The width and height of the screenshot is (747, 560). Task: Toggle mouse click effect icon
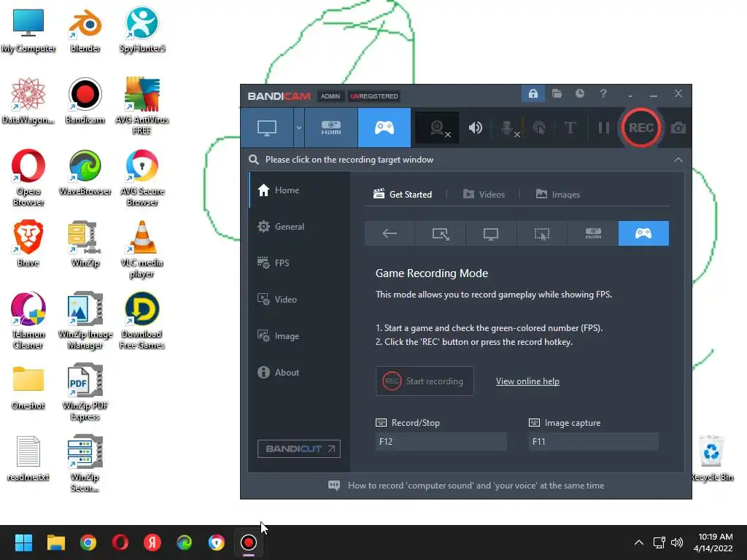point(539,128)
